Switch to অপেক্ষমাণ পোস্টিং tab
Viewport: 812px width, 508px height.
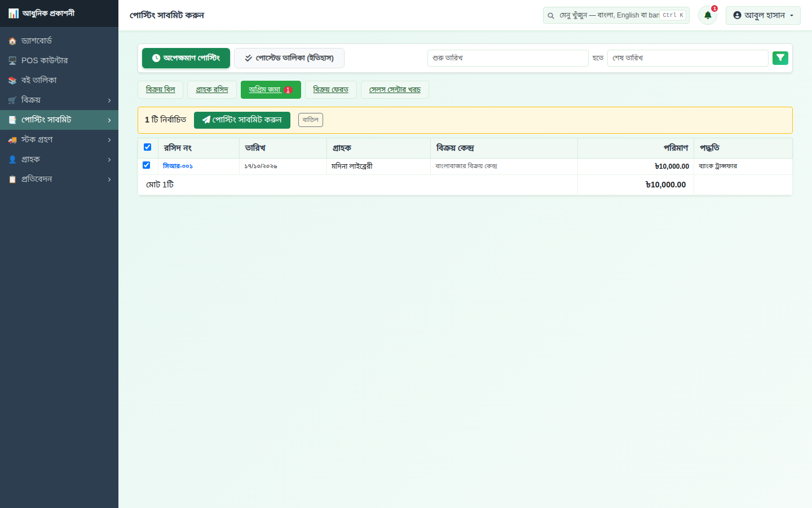coord(186,58)
